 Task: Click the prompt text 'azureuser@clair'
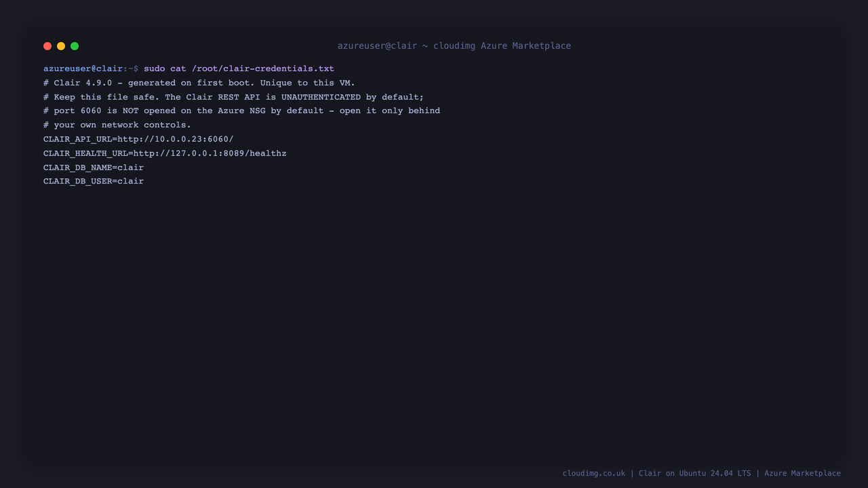(83, 68)
